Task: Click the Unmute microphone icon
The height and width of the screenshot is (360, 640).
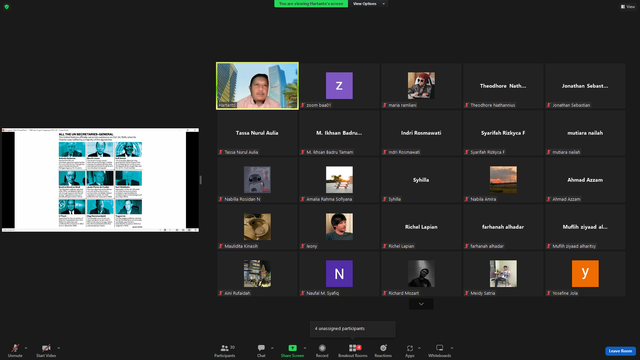Action: (x=15, y=348)
